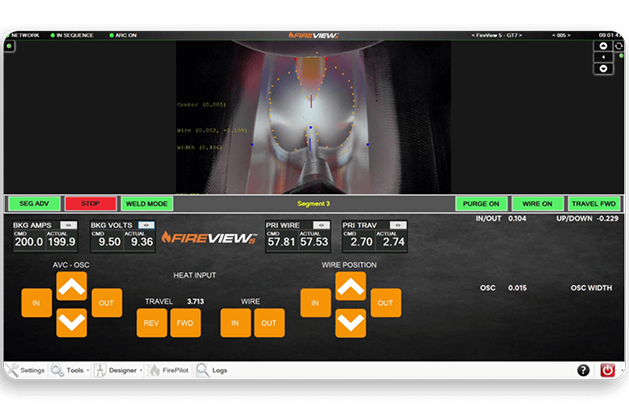Click the wire position OUT button

pos(386,303)
